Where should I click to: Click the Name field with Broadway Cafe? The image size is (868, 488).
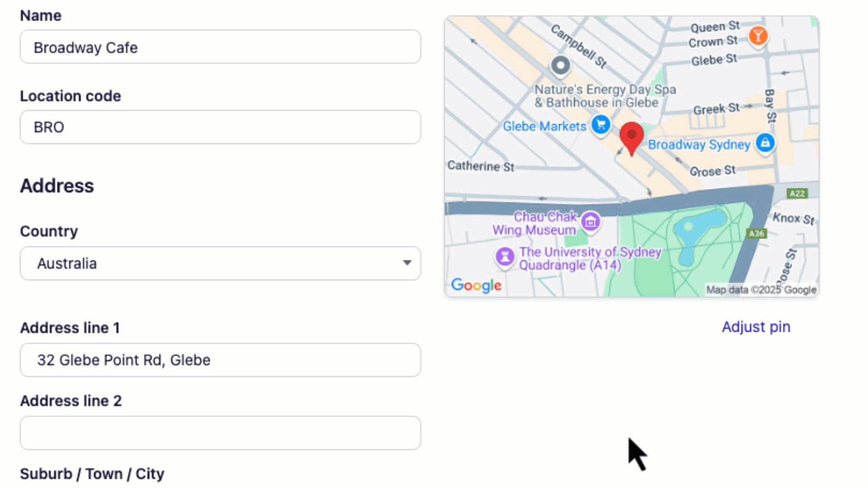coord(220,47)
